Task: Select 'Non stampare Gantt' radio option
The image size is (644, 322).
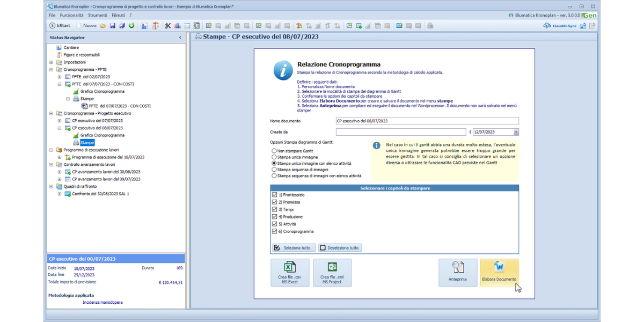Action: point(274,151)
